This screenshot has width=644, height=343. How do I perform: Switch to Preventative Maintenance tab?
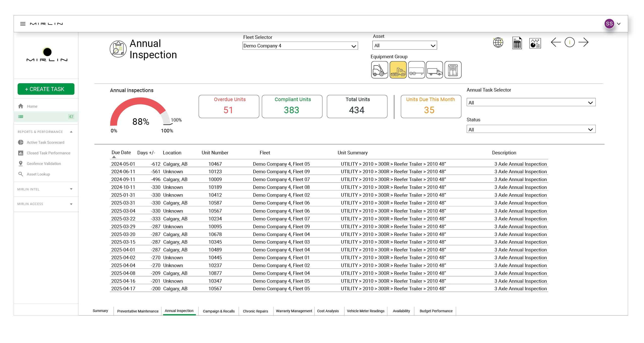pos(138,311)
